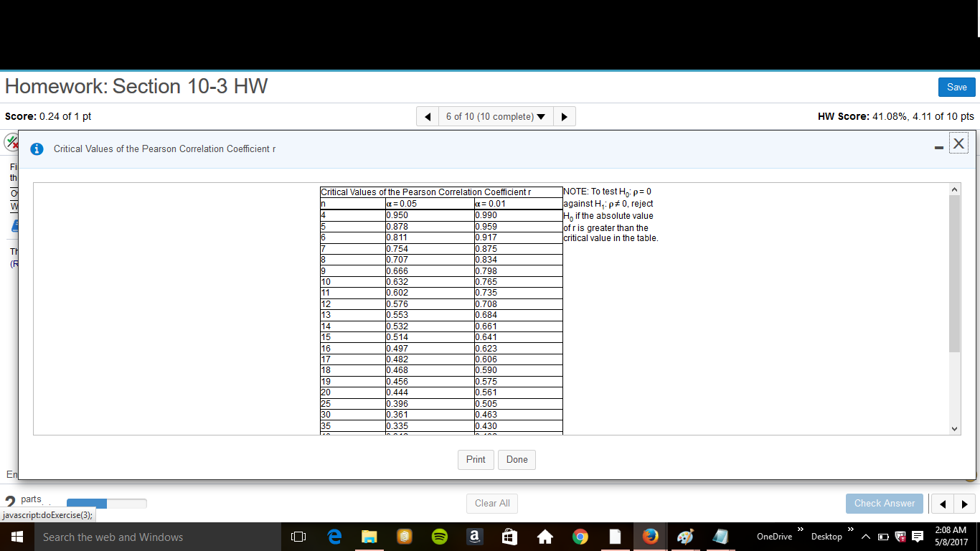Open the Microsoft Store from the taskbar
The width and height of the screenshot is (980, 551).
(509, 536)
